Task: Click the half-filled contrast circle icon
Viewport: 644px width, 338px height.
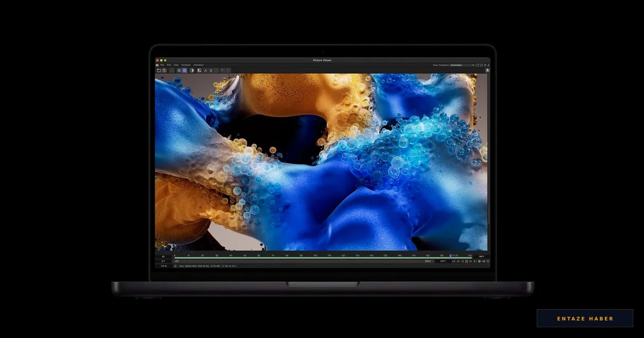Action: (192, 70)
